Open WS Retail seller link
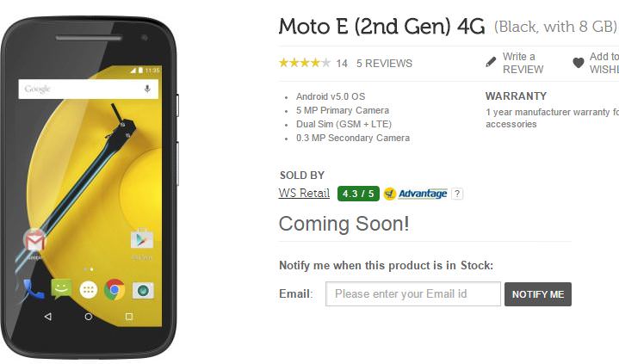The width and height of the screenshot is (619, 364). [304, 193]
